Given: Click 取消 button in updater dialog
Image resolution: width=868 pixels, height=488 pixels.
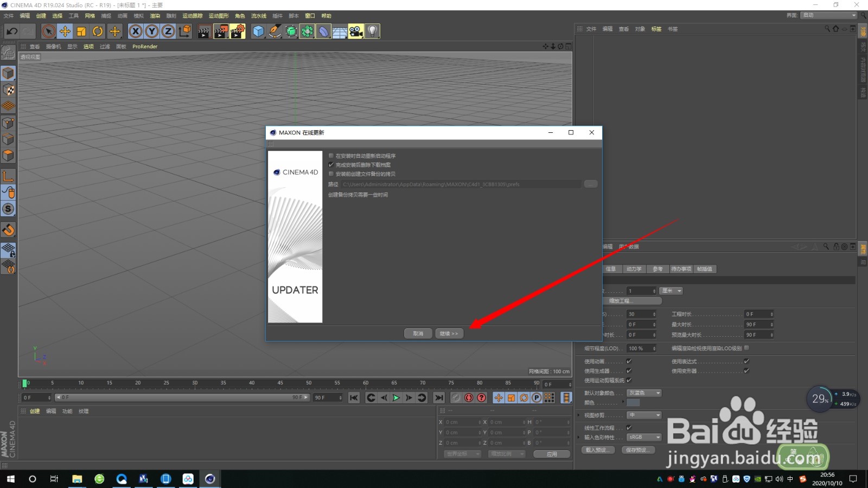Looking at the screenshot, I should coord(418,333).
